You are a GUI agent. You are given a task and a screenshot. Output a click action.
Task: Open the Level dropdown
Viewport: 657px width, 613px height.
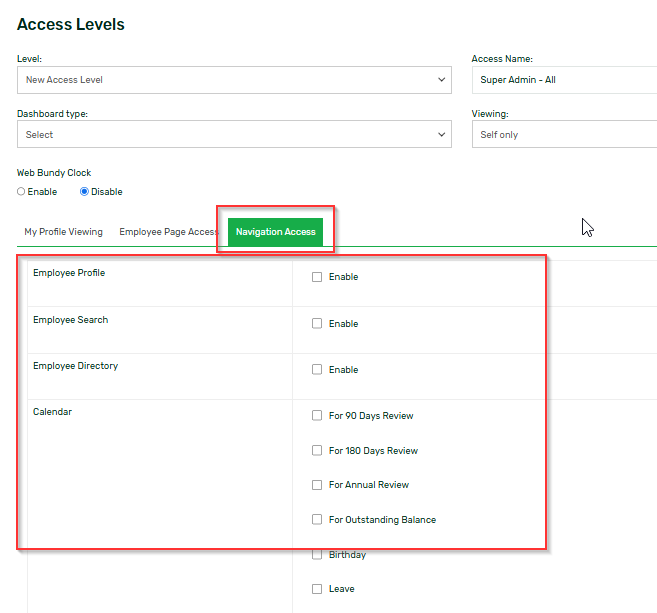[230, 80]
